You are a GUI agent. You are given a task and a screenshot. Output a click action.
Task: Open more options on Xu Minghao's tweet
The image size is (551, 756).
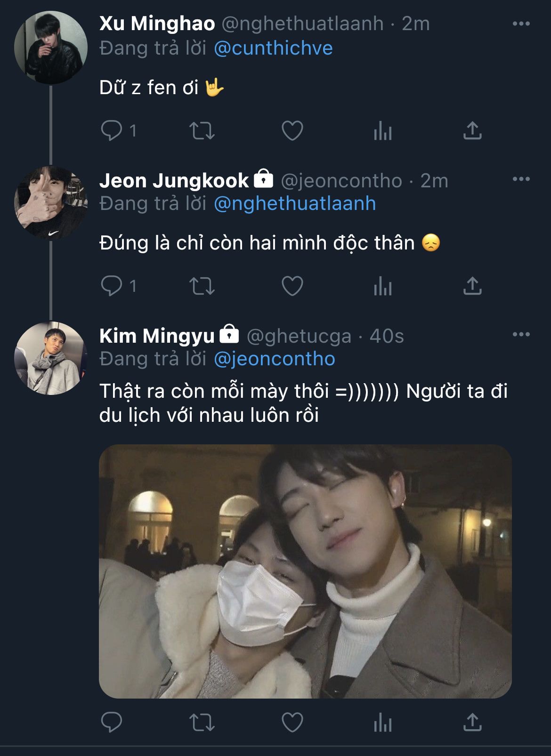click(x=521, y=24)
